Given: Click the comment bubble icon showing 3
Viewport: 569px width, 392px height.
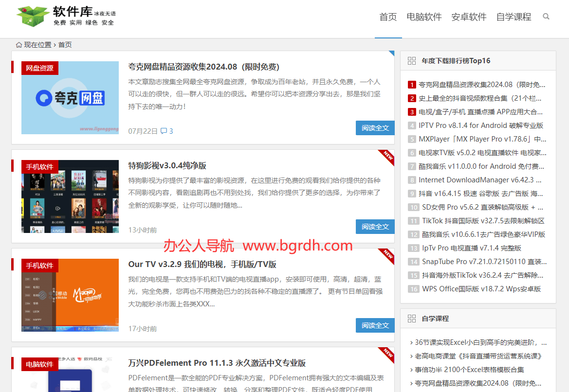Looking at the screenshot, I should [x=164, y=131].
